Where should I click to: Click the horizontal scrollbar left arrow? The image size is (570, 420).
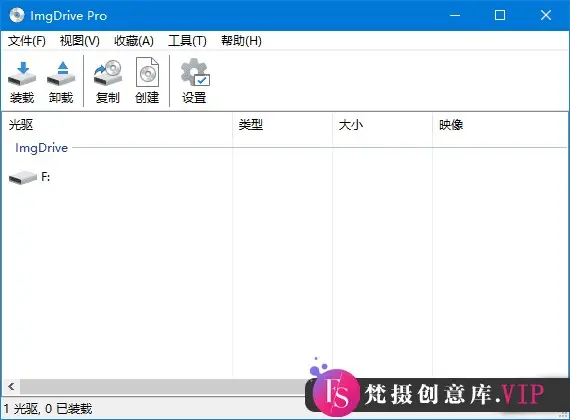(11, 386)
